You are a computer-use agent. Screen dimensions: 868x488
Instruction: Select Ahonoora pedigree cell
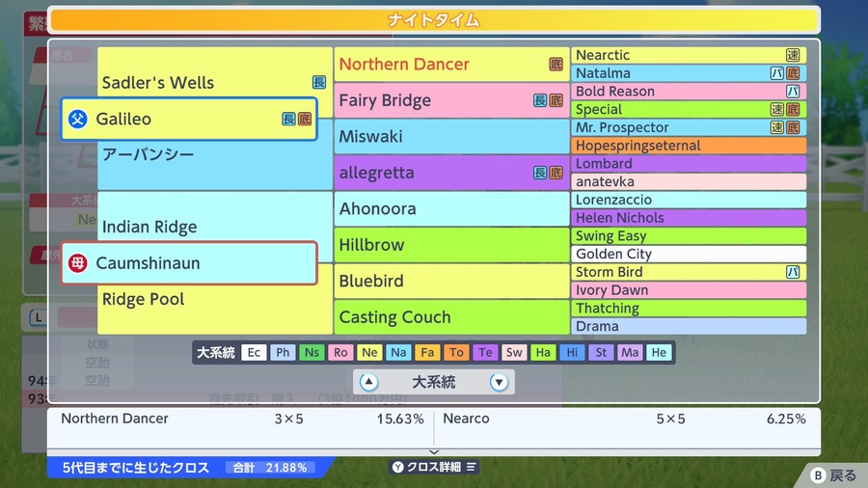point(451,208)
